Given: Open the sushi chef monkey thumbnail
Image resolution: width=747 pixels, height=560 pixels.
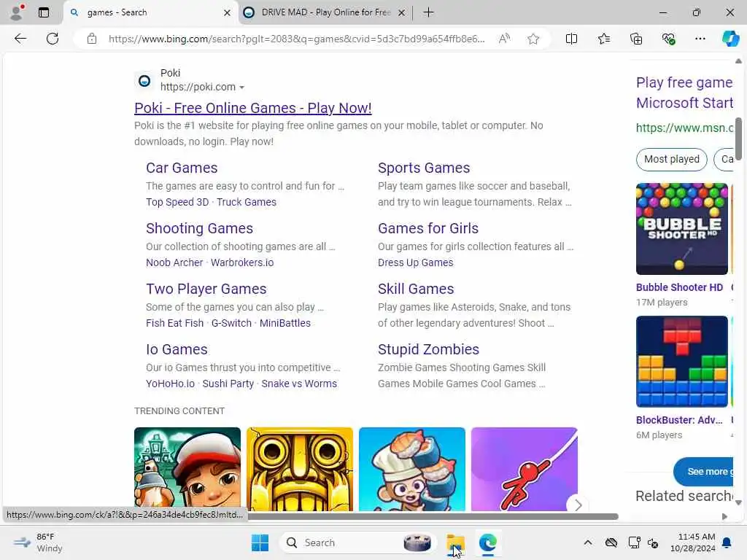Looking at the screenshot, I should 412,469.
